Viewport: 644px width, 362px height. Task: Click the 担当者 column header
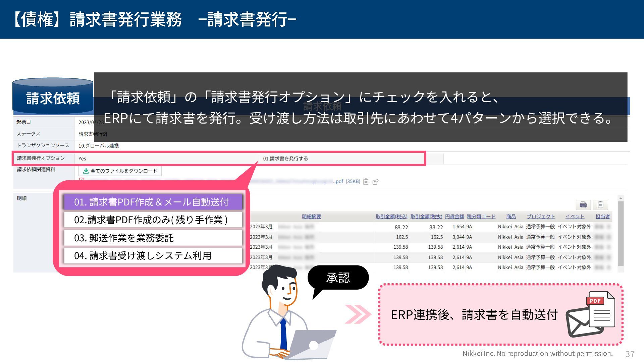pos(602,217)
